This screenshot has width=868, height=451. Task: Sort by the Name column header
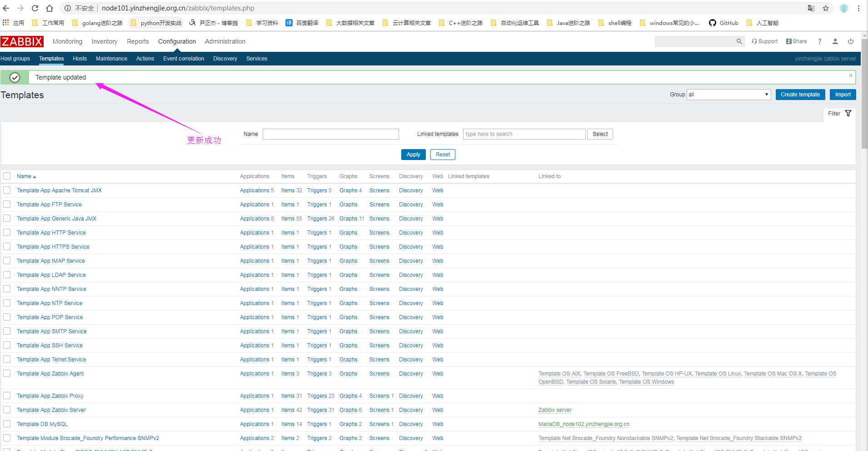(x=26, y=176)
